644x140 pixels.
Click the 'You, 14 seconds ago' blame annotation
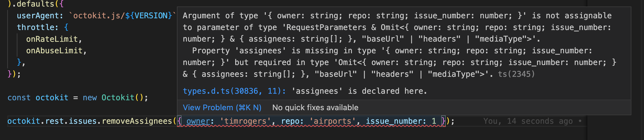point(528,121)
